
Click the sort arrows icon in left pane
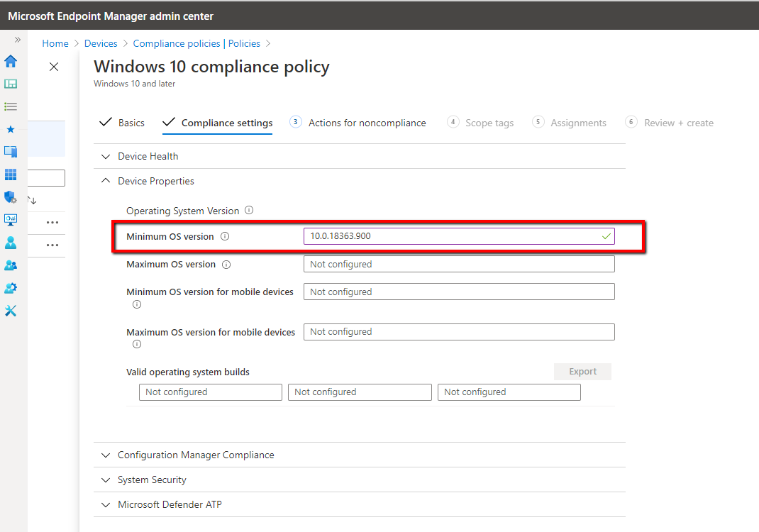(x=32, y=200)
